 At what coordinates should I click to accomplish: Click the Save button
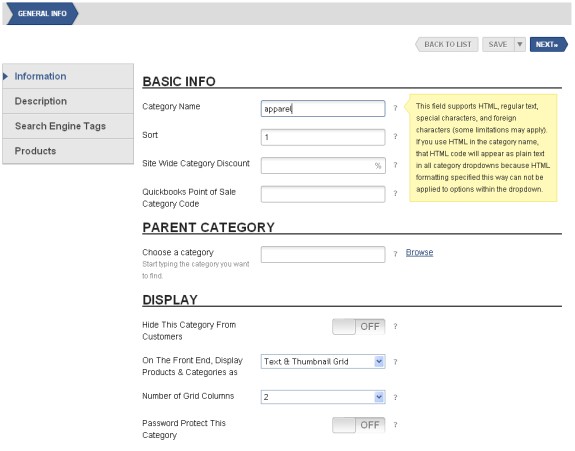[x=498, y=44]
